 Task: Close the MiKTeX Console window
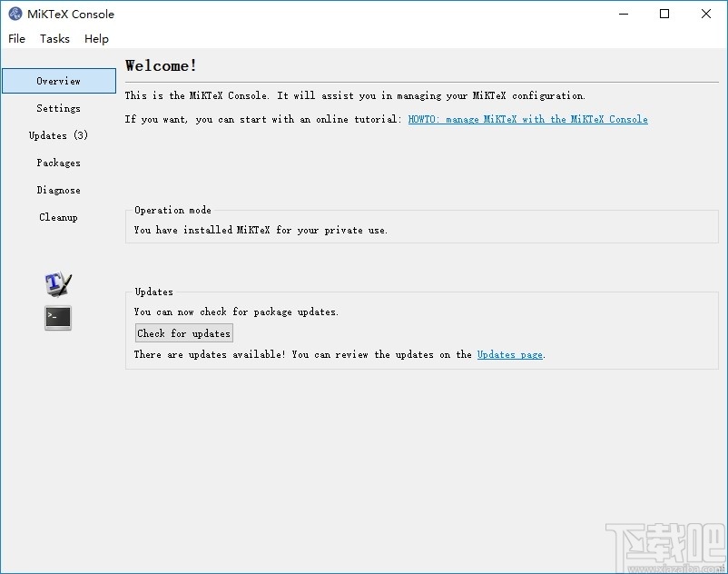(706, 15)
